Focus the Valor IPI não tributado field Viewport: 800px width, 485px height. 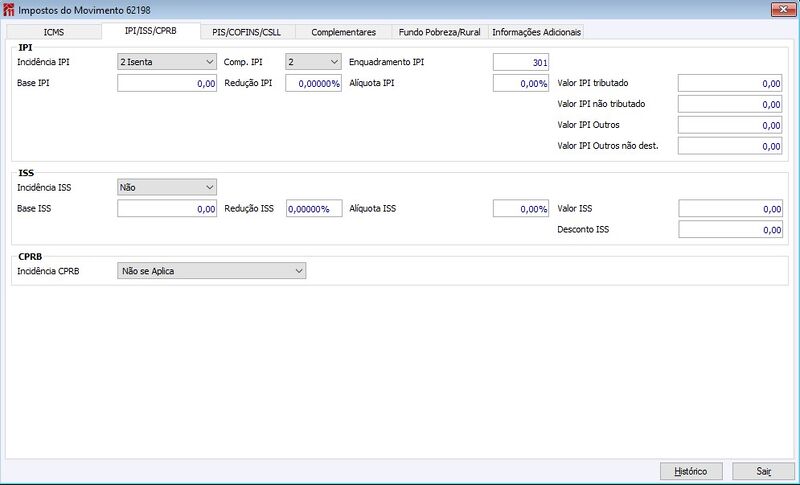point(730,104)
